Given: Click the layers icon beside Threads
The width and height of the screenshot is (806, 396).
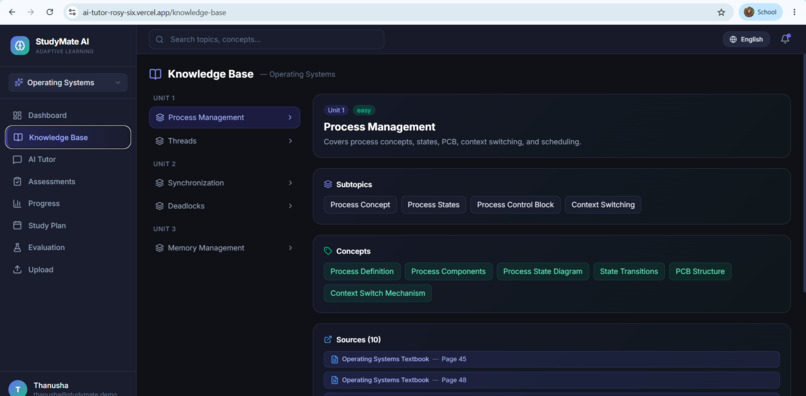Looking at the screenshot, I should [159, 141].
